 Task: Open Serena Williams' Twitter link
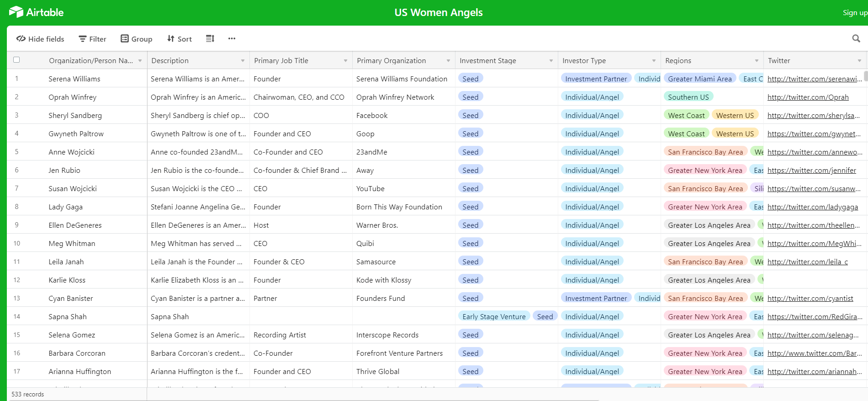[x=815, y=79]
